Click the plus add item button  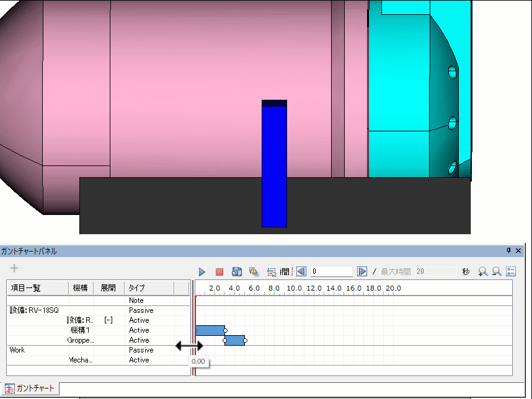14,268
